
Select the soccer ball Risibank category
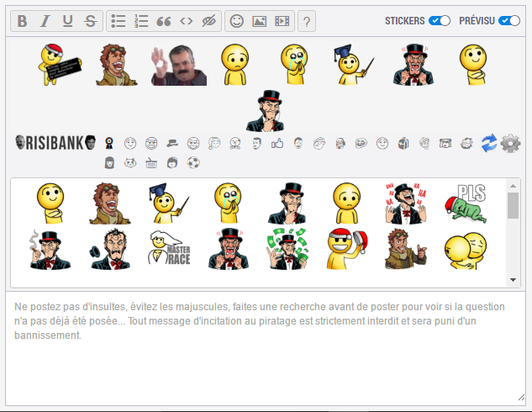pos(193,163)
